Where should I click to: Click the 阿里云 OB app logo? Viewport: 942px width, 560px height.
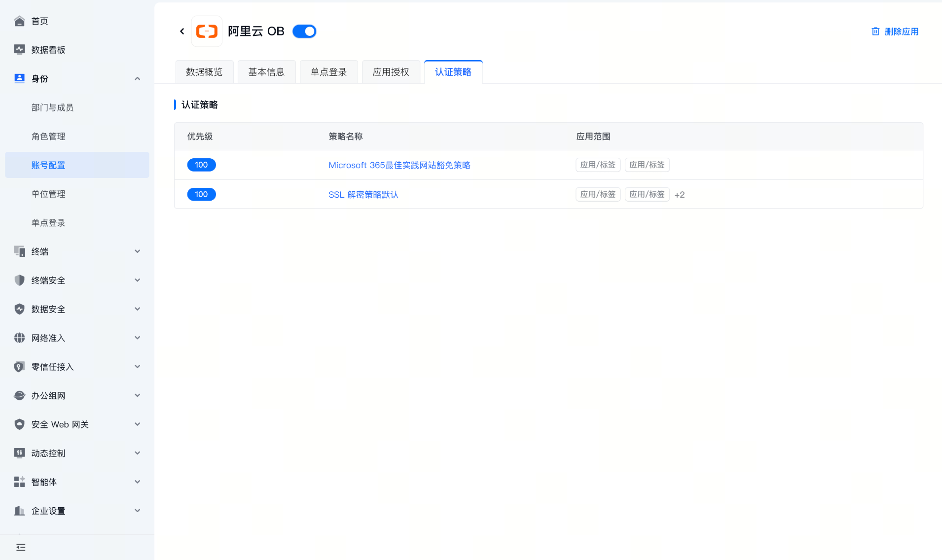coord(207,31)
